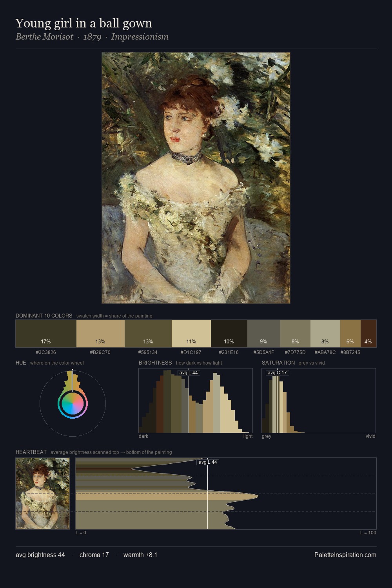Click the dark brown 4% swatch

tap(368, 334)
